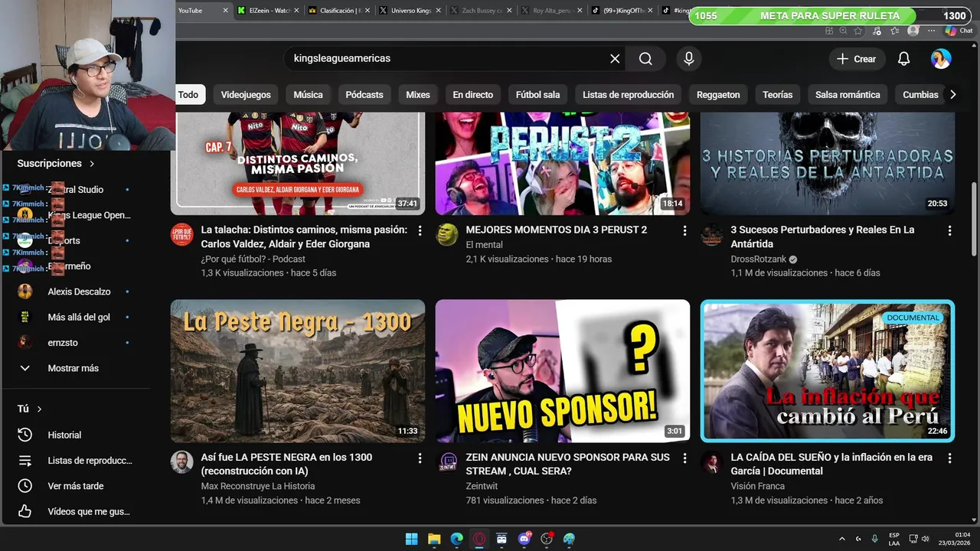Image resolution: width=980 pixels, height=551 pixels.
Task: Click the magnifier search button
Action: tap(645, 59)
